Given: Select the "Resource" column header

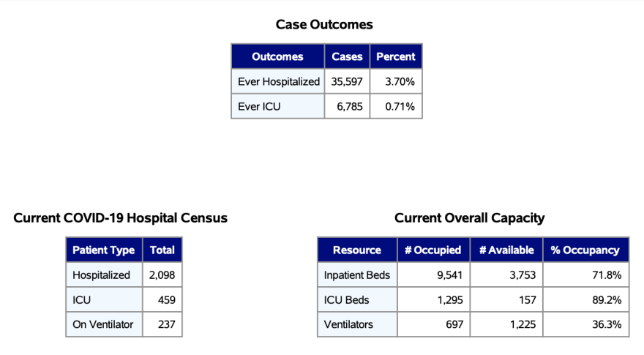Looking at the screenshot, I should (x=357, y=250).
